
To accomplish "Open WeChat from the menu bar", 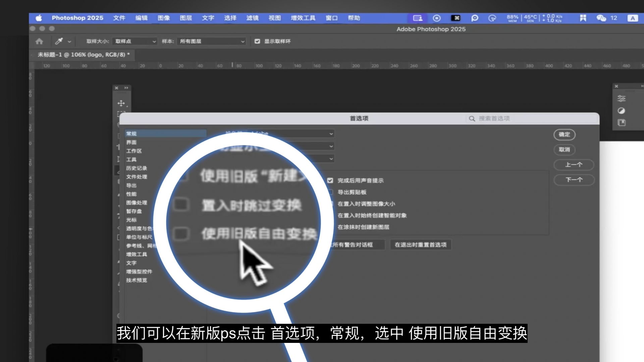I will [x=601, y=18].
